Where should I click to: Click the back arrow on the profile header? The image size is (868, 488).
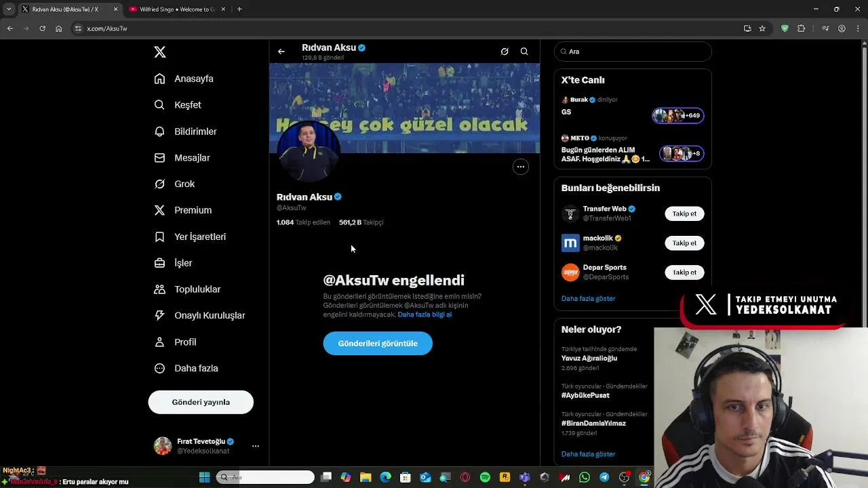(x=281, y=52)
